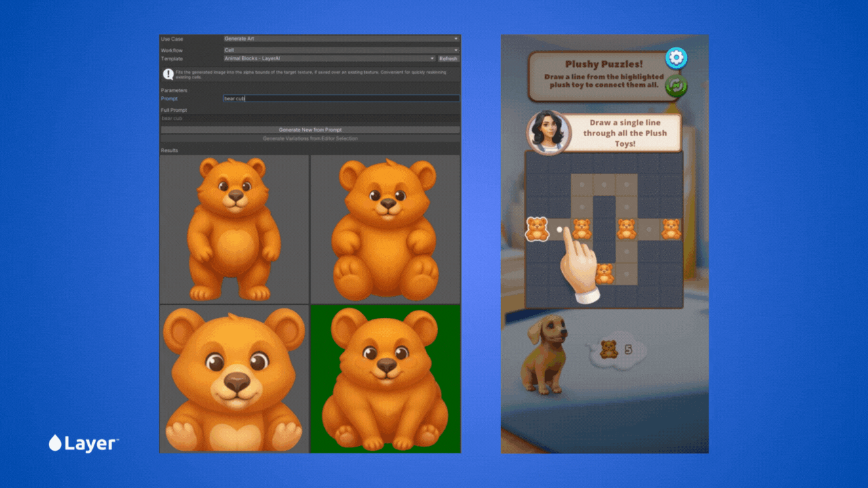Expand the Workflow dropdown showing Cell

[x=341, y=50]
